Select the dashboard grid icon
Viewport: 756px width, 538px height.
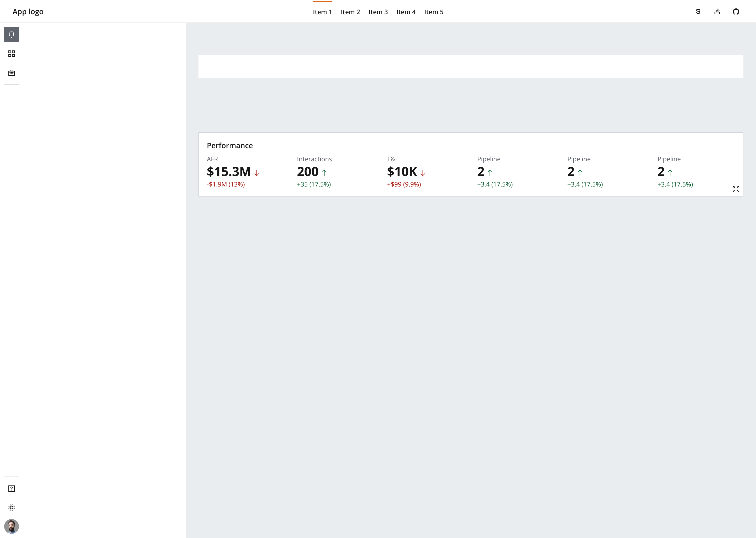coord(12,54)
